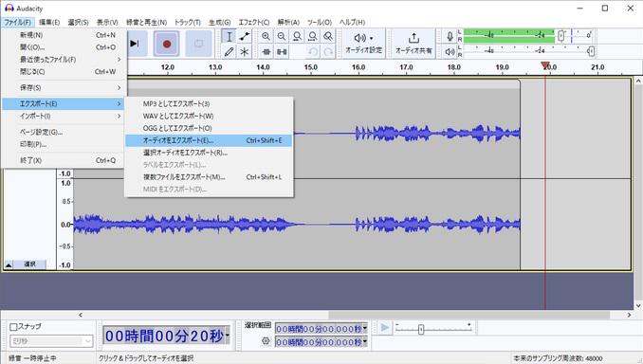Screen dimensions: 643x364
Task: Expand エクスポート(E) submenu
Action: 64,103
